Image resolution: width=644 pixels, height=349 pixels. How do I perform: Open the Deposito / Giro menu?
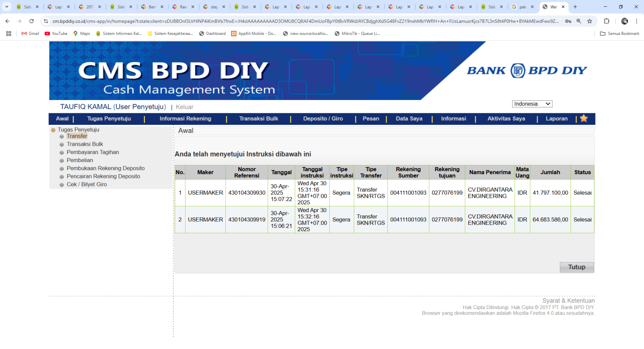pyautogui.click(x=323, y=119)
